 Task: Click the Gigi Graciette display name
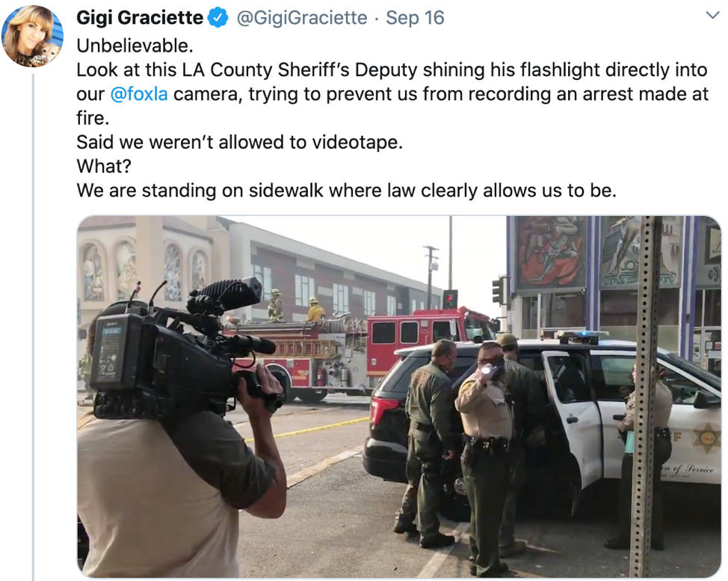click(x=140, y=18)
